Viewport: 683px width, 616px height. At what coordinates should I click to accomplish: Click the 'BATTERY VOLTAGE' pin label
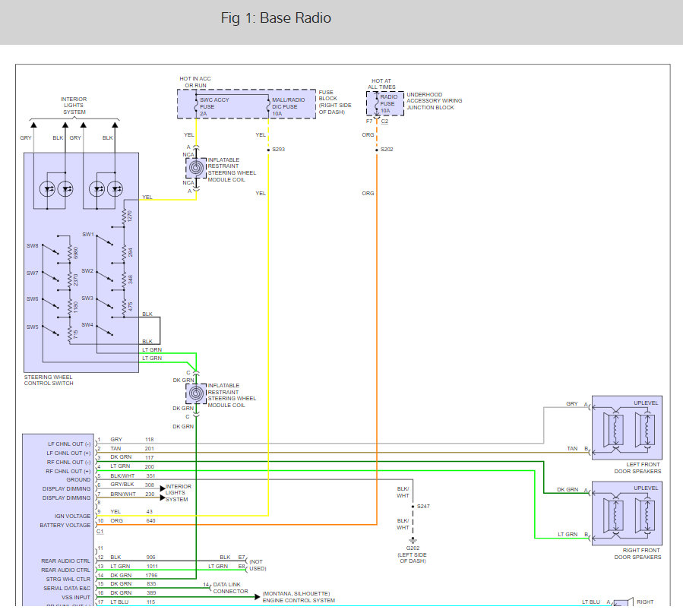pyautogui.click(x=65, y=525)
